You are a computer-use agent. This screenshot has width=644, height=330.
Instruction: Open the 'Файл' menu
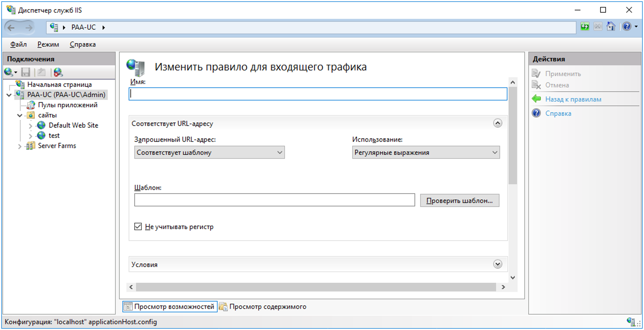pos(18,44)
